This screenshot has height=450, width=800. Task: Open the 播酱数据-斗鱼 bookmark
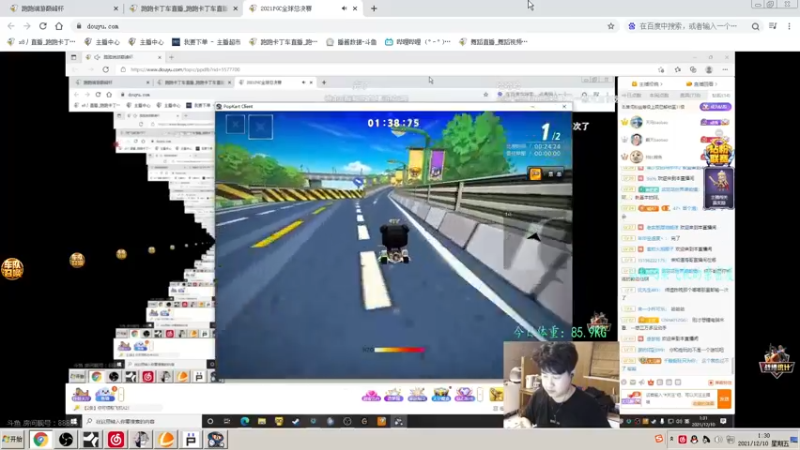(351, 42)
